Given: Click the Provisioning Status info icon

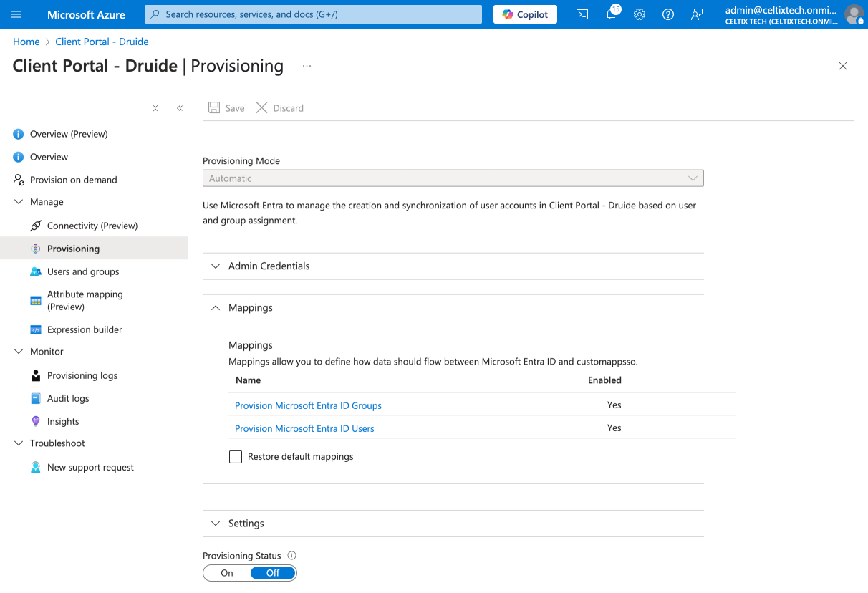Looking at the screenshot, I should coord(291,556).
